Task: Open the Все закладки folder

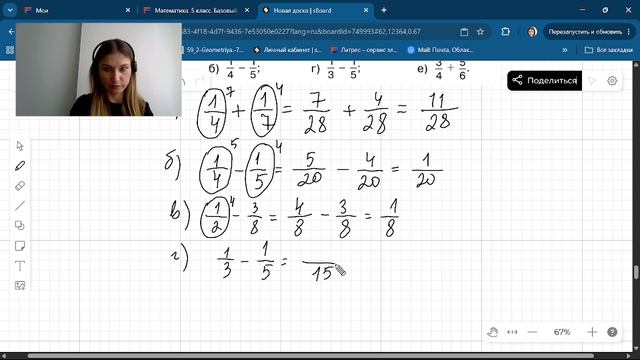Action: (x=609, y=50)
